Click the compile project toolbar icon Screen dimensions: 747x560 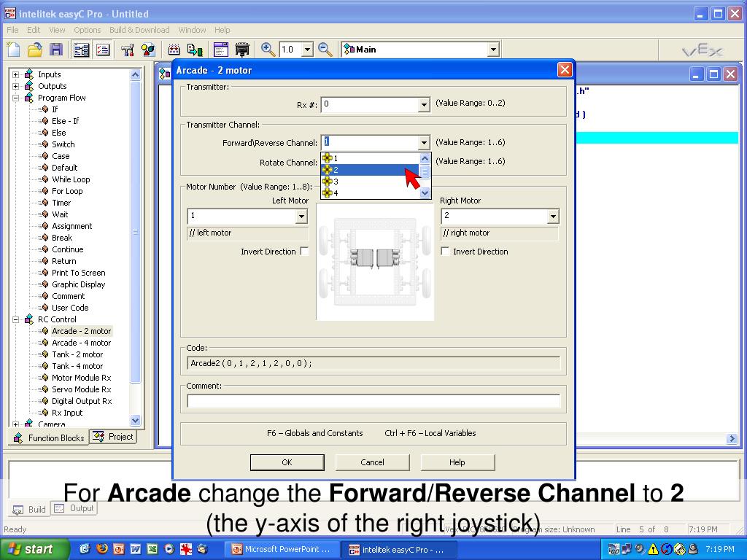click(x=174, y=50)
